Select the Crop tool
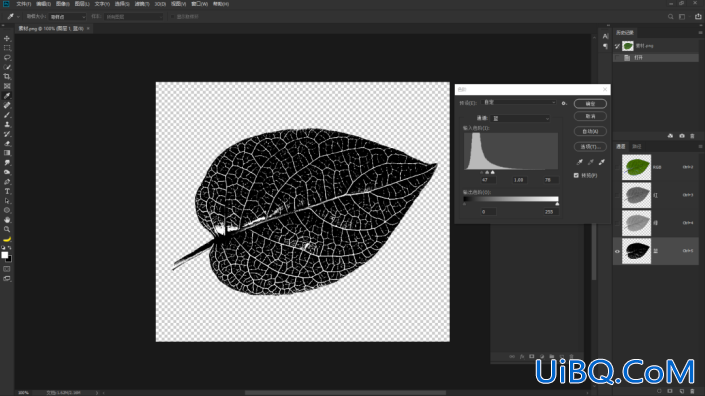Image resolution: width=705 pixels, height=396 pixels. click(x=7, y=76)
